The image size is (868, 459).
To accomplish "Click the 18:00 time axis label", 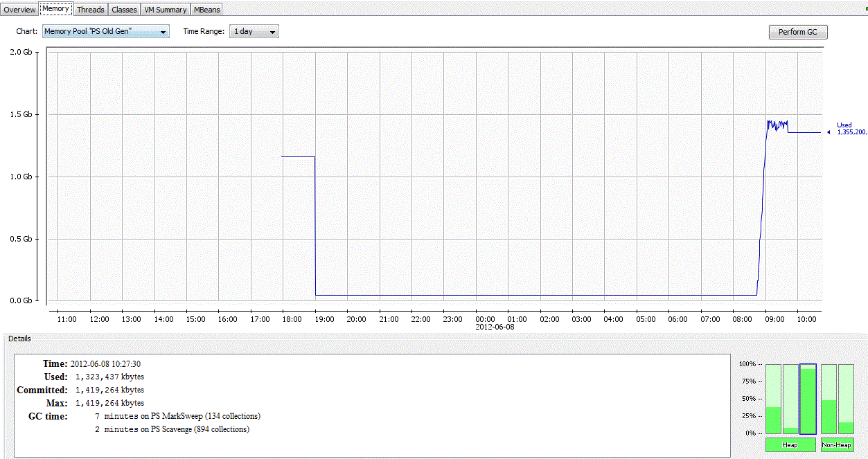I will (x=292, y=319).
